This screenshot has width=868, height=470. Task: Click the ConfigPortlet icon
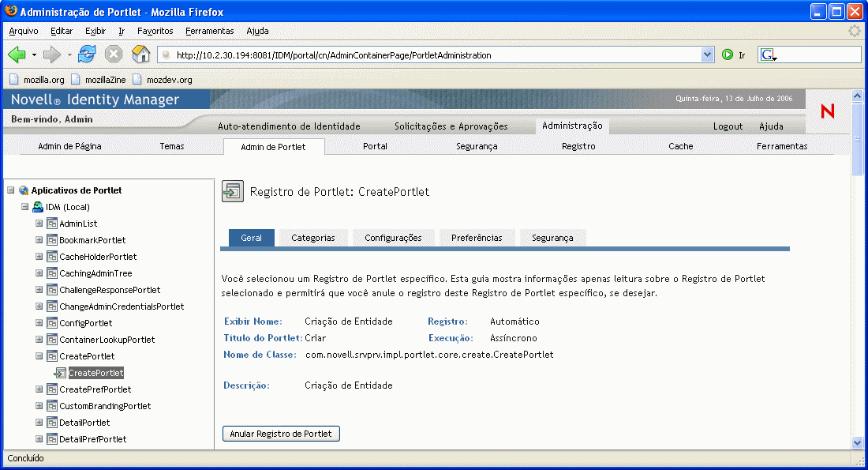click(x=52, y=323)
